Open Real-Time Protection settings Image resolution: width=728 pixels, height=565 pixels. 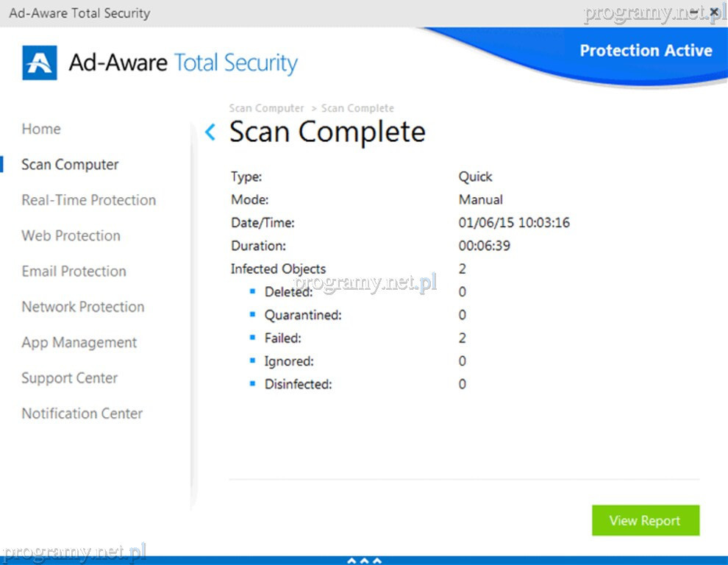point(88,200)
